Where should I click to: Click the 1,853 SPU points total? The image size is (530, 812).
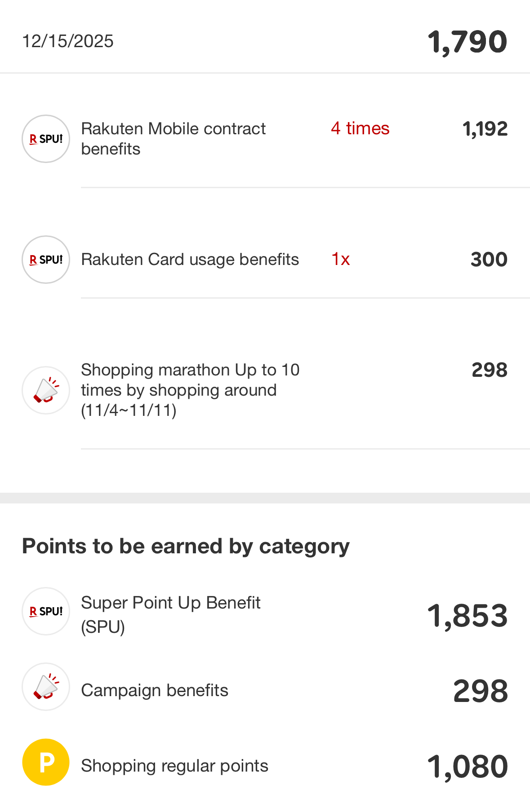pyautogui.click(x=467, y=615)
